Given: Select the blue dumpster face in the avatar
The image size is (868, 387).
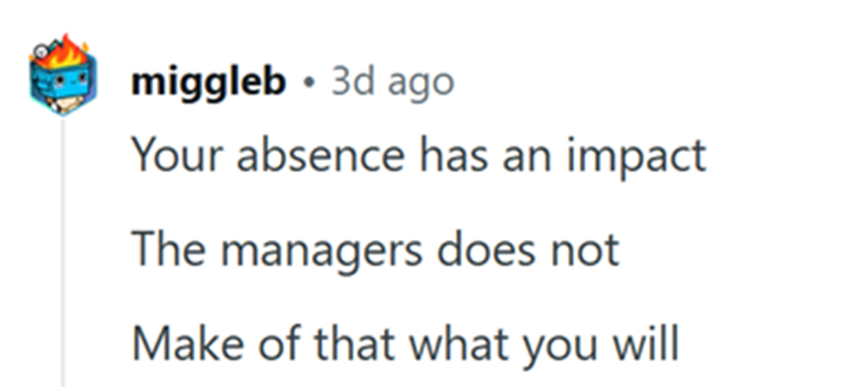Looking at the screenshot, I should coord(63,83).
